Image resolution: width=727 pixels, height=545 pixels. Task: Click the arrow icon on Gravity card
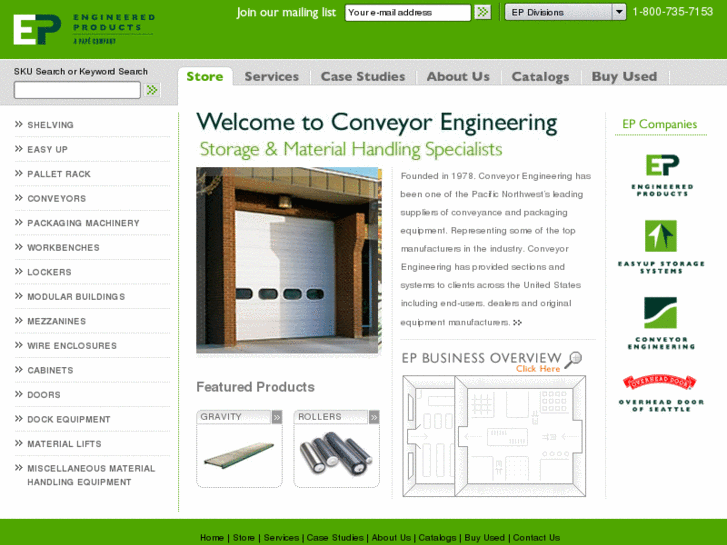pyautogui.click(x=277, y=417)
